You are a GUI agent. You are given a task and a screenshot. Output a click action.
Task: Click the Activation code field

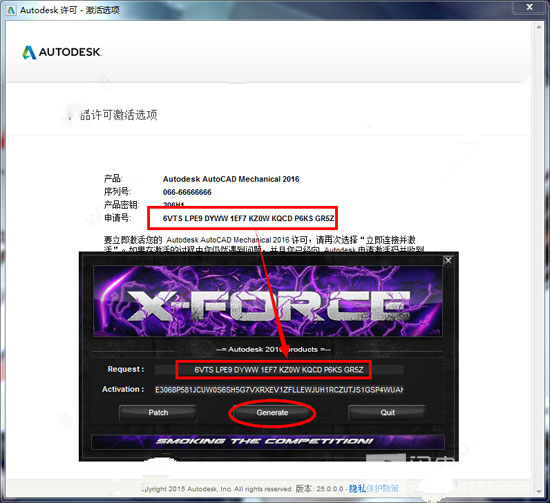click(x=279, y=390)
